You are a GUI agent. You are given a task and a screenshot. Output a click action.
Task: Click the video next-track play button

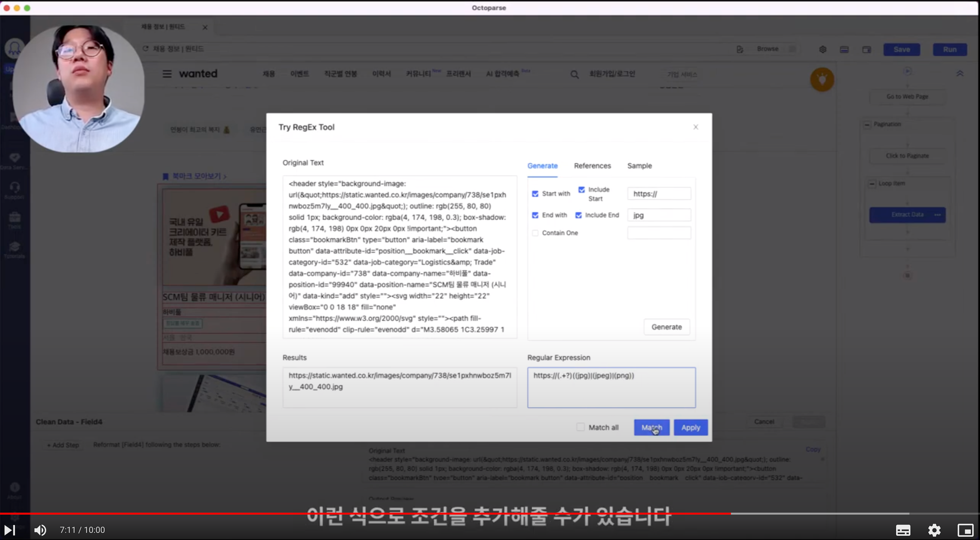(10, 530)
